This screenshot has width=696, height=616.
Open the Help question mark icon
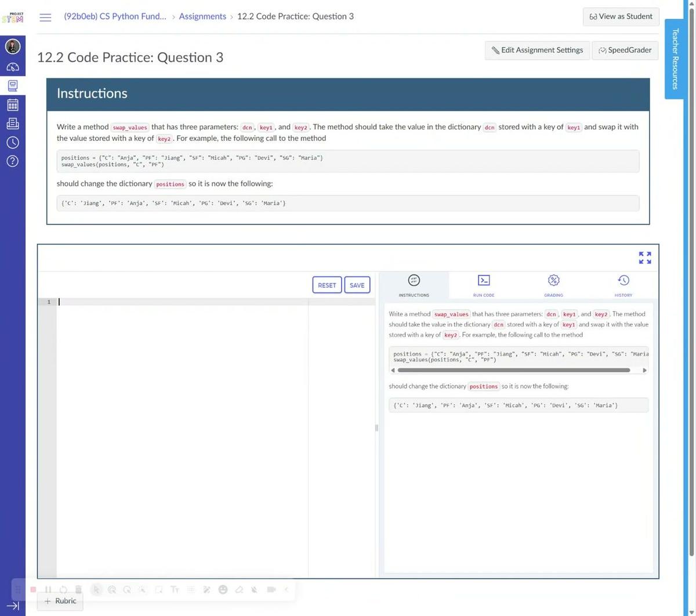coord(13,161)
